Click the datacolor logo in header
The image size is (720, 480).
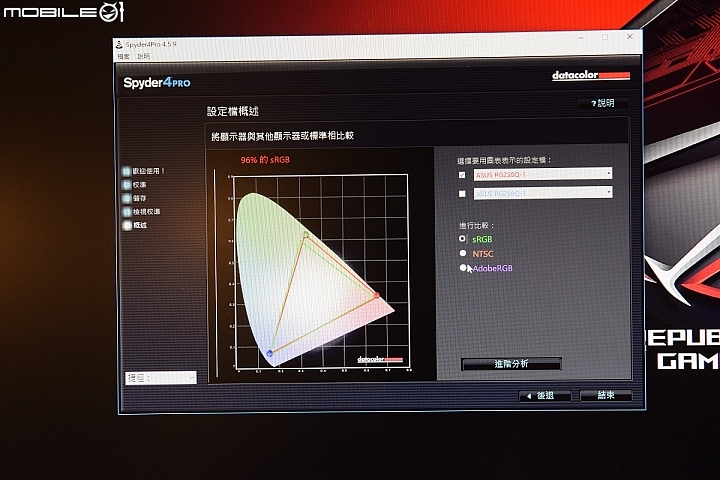pos(591,75)
